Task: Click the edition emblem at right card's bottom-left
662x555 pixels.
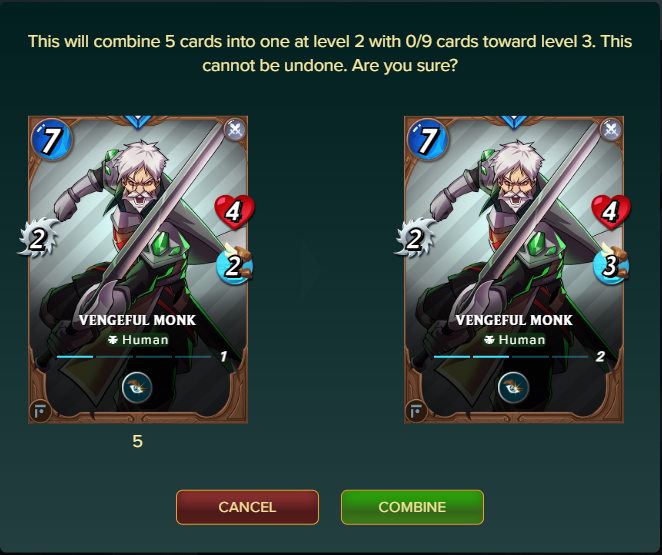Action: pos(416,411)
